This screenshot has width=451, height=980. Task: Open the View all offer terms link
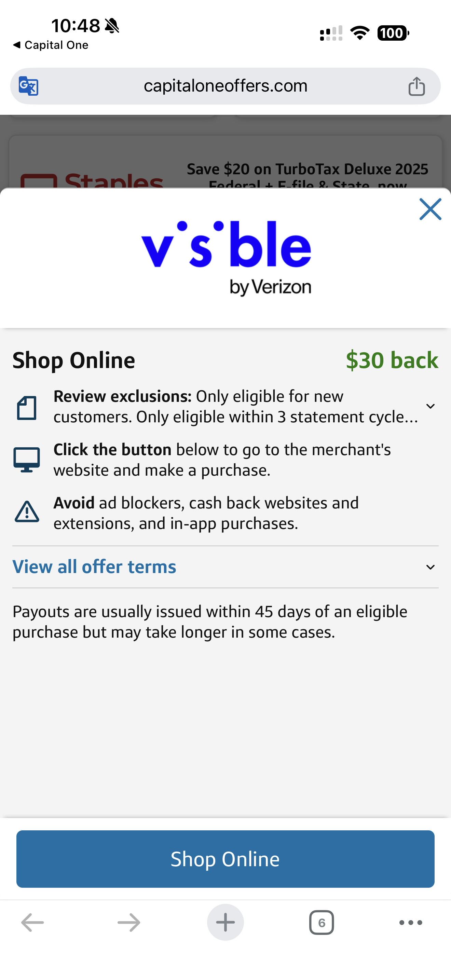click(x=94, y=567)
